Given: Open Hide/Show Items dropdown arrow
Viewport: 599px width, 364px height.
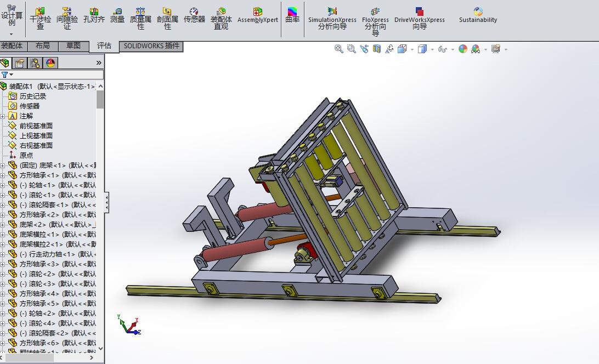Looking at the screenshot, I should click(453, 49).
